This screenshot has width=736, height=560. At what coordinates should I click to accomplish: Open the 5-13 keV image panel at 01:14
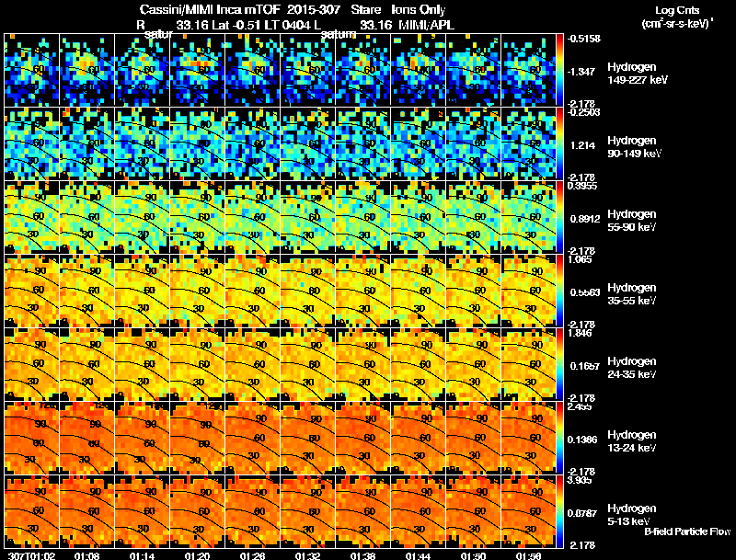click(x=142, y=511)
